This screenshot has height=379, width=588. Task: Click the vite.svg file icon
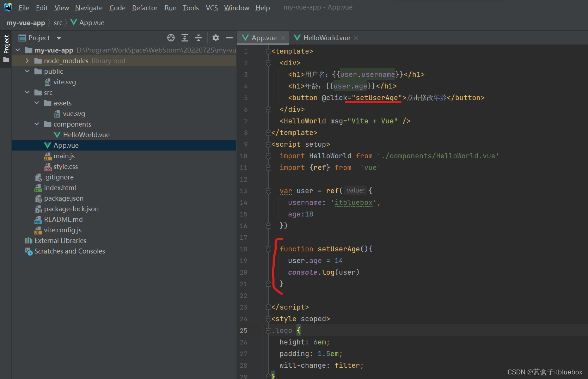[48, 82]
